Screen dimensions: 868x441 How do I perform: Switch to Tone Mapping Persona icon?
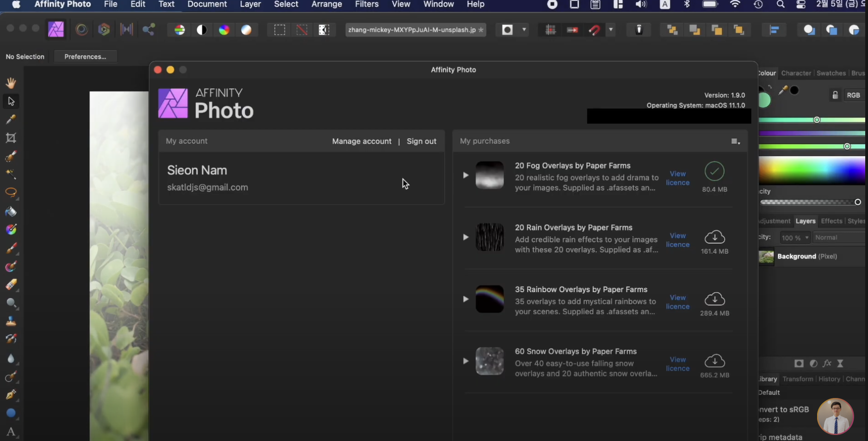[x=126, y=30]
